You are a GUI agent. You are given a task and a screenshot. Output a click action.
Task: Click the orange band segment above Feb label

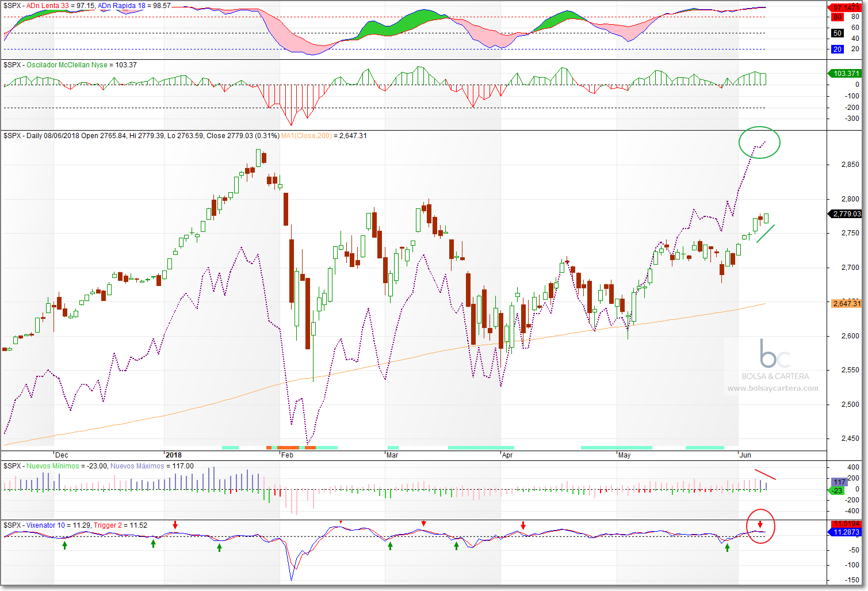[x=288, y=448]
